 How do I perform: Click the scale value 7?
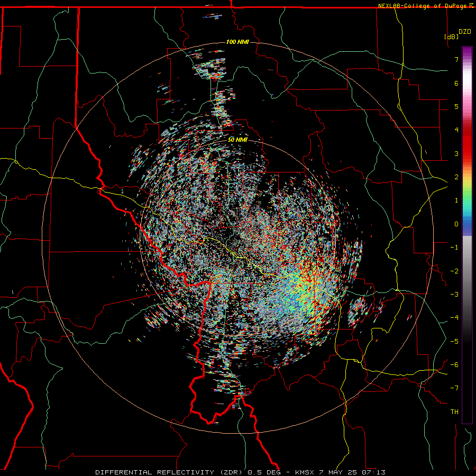pyautogui.click(x=456, y=59)
